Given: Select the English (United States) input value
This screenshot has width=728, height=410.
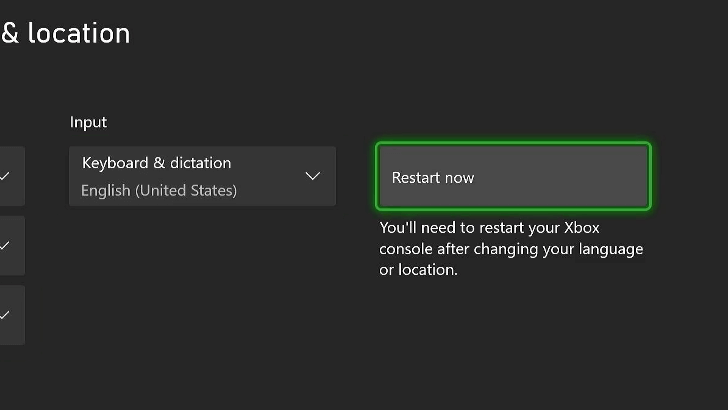Looking at the screenshot, I should click(159, 190).
